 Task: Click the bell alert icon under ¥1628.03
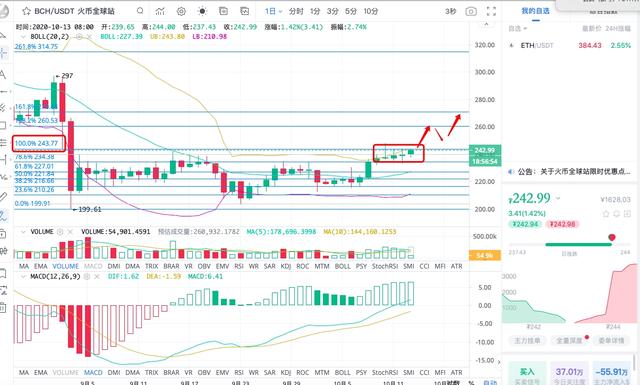[617, 214]
